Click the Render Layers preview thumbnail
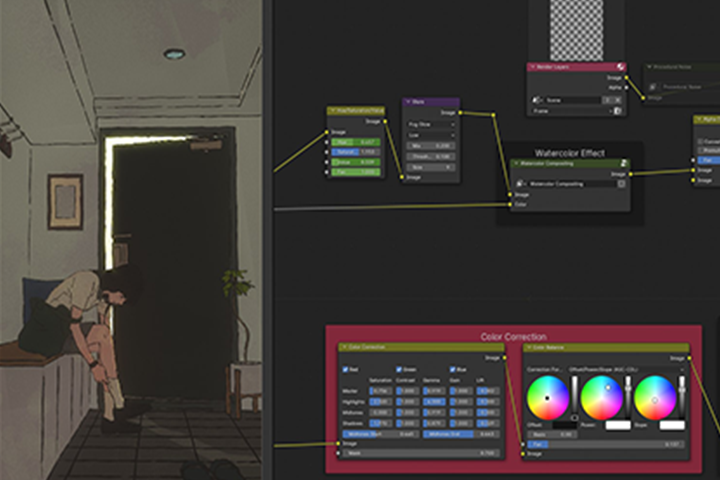720x480 pixels. click(x=577, y=30)
